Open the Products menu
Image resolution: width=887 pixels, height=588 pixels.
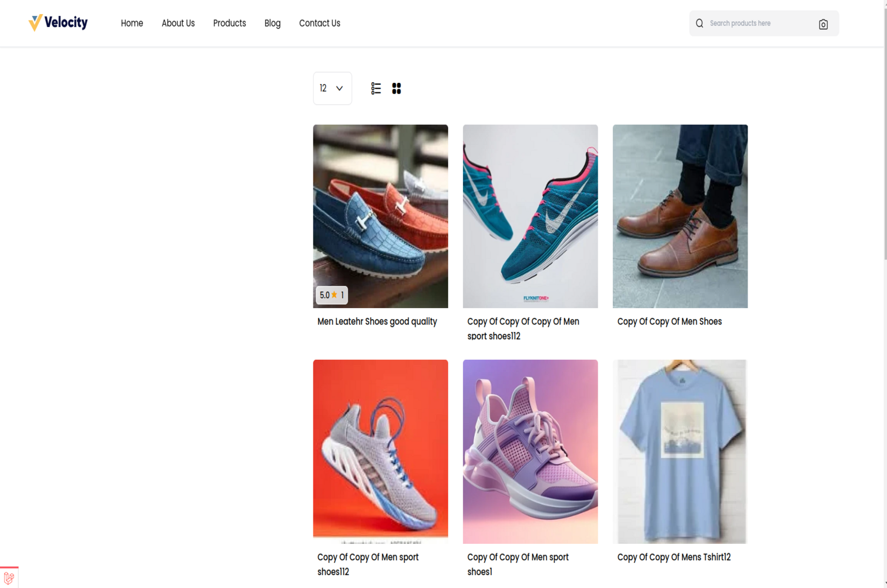pyautogui.click(x=229, y=24)
